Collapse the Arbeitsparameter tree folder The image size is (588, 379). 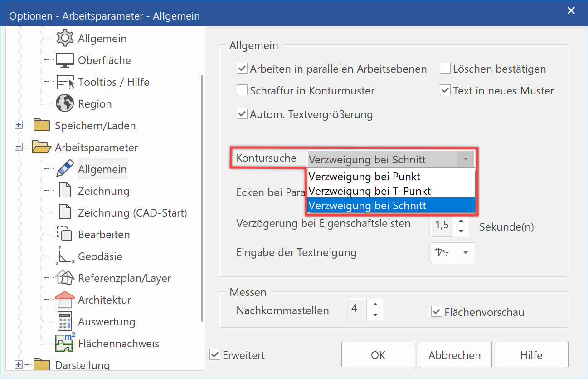point(19,148)
